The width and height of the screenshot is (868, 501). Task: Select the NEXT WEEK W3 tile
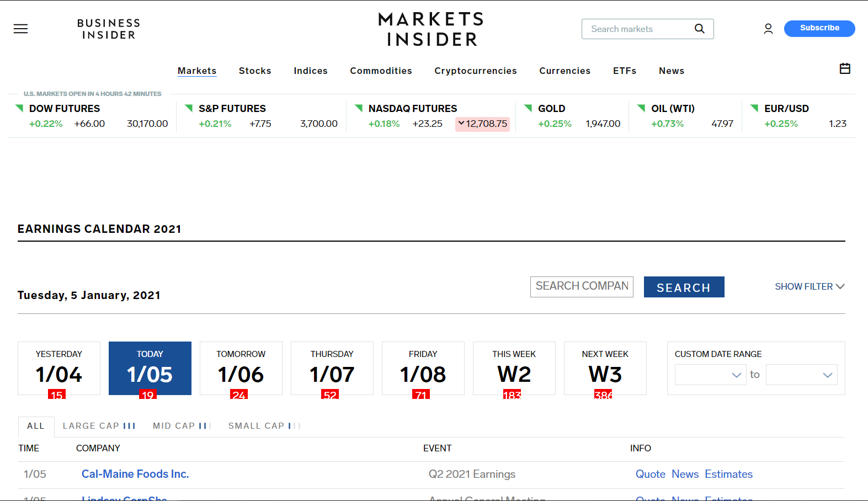[x=605, y=368]
